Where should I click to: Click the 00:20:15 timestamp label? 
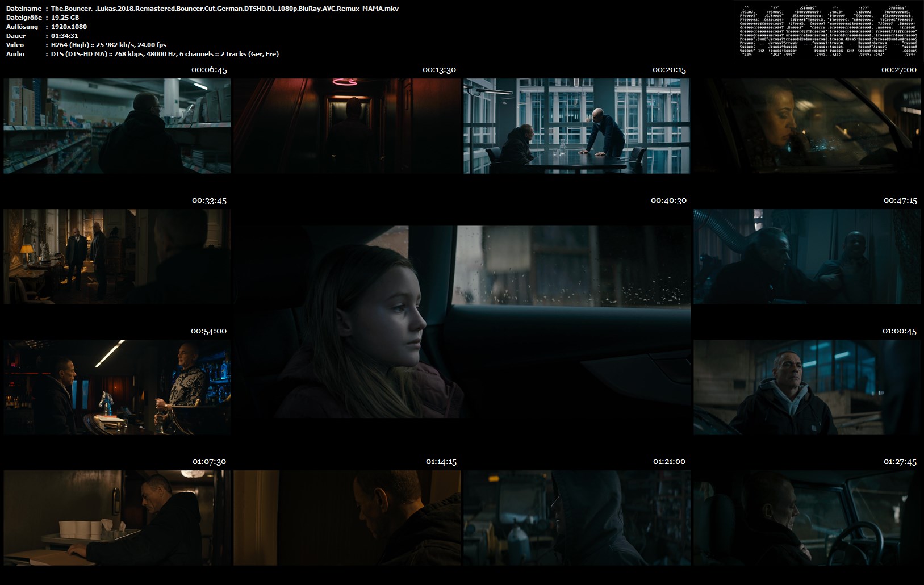coord(669,70)
